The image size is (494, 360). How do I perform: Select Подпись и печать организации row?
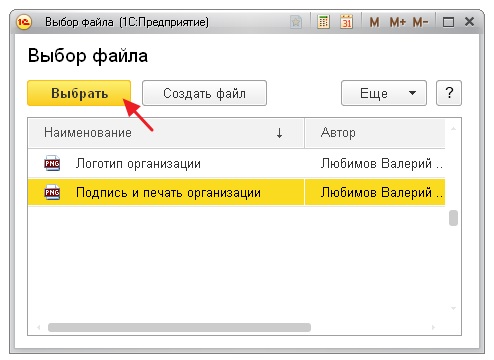click(236, 192)
